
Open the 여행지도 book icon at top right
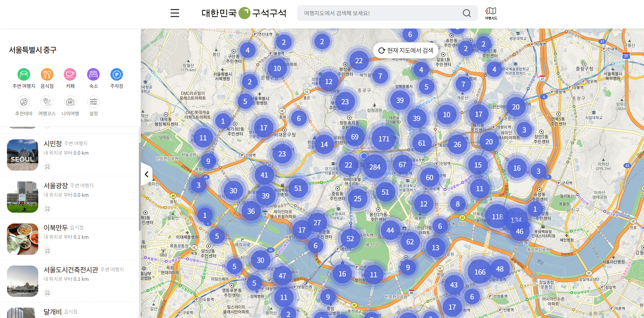point(491,11)
